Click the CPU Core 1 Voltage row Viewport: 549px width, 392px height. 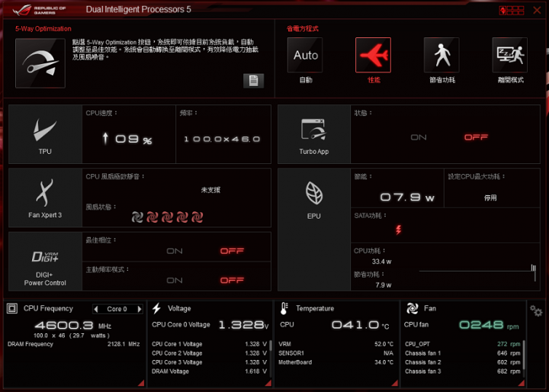pyautogui.click(x=210, y=344)
